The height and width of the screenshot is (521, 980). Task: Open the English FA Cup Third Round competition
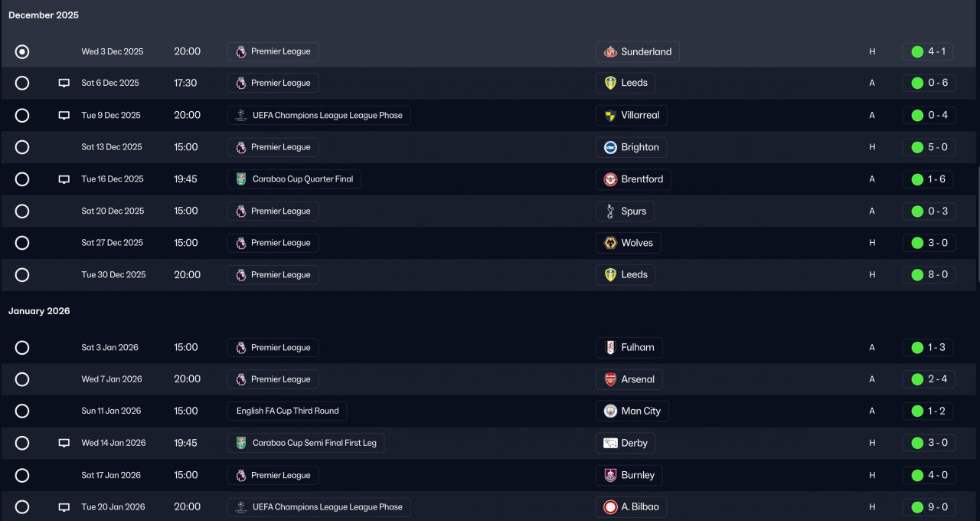pyautogui.click(x=287, y=411)
